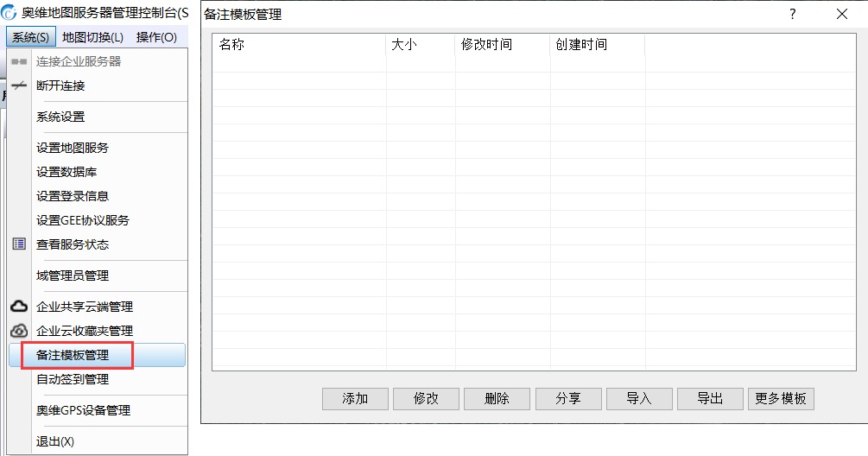Open the 地图切换(L) menu
Image resolution: width=868 pixels, height=456 pixels.
click(x=93, y=37)
